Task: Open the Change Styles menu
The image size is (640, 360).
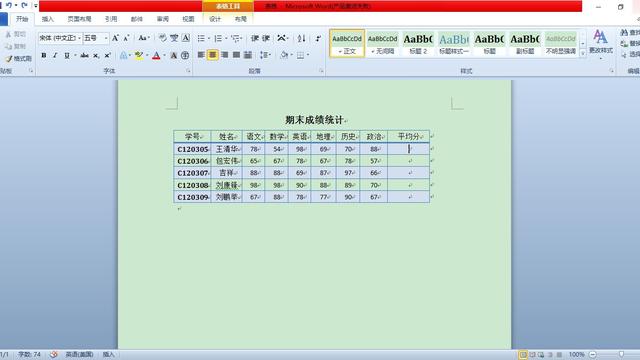Action: 600,45
